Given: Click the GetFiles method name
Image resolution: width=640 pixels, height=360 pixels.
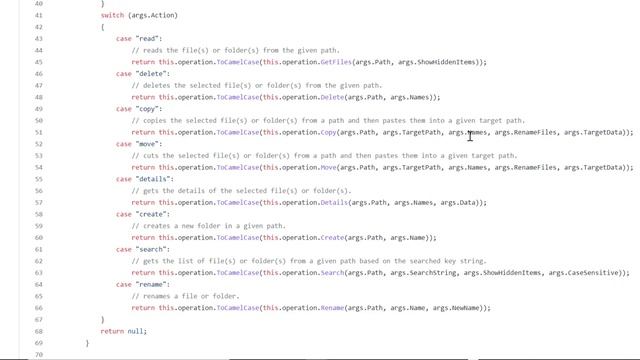Looking at the screenshot, I should 336,62.
